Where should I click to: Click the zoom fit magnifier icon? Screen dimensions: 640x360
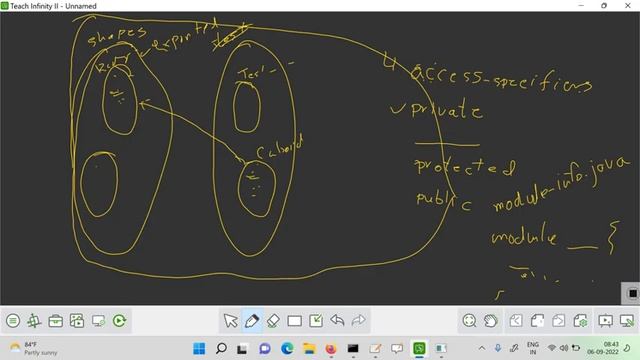coord(469,321)
